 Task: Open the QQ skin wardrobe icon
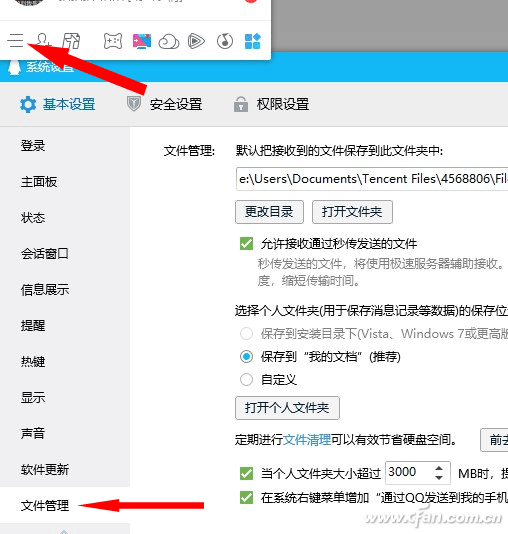click(71, 41)
